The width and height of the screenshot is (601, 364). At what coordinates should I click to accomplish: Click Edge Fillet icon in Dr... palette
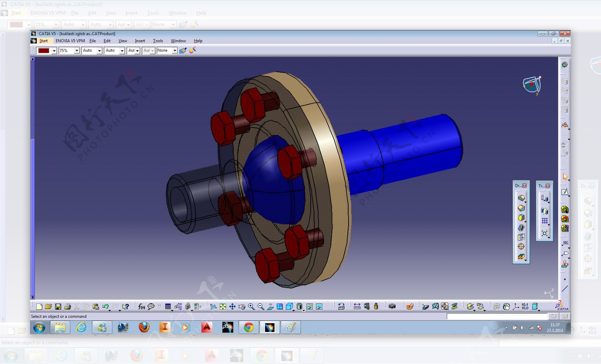coord(521,198)
